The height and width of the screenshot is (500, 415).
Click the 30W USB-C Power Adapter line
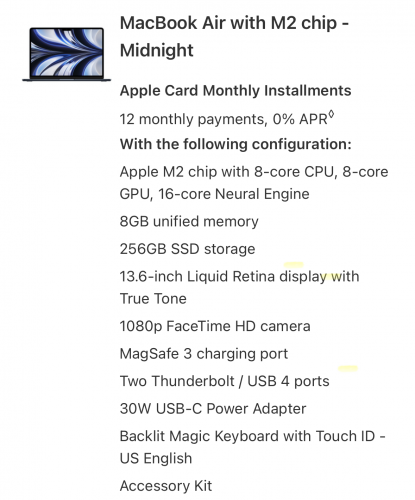pyautogui.click(x=213, y=409)
